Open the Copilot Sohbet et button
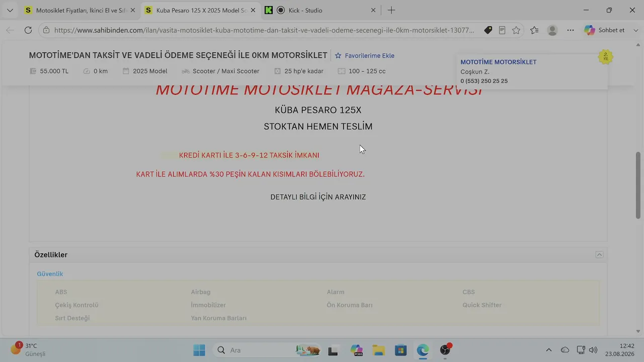Screen dimensions: 644x362 [604, 30]
